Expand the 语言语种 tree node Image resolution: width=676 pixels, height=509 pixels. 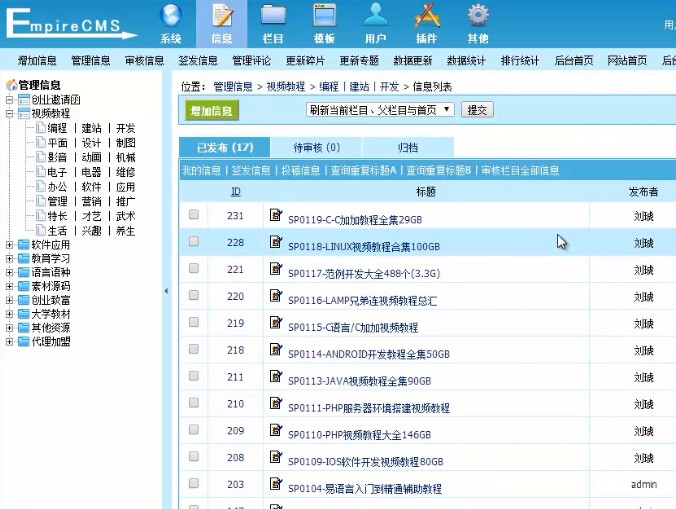pyautogui.click(x=9, y=272)
